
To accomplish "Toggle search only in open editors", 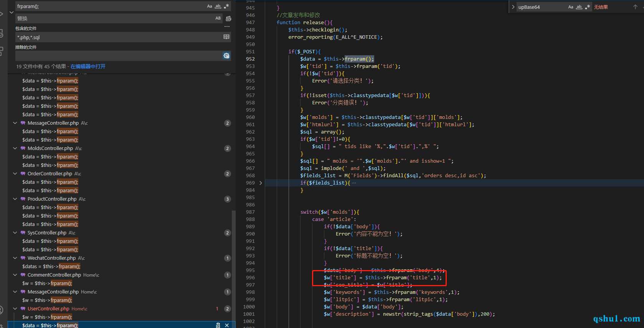I will (226, 37).
